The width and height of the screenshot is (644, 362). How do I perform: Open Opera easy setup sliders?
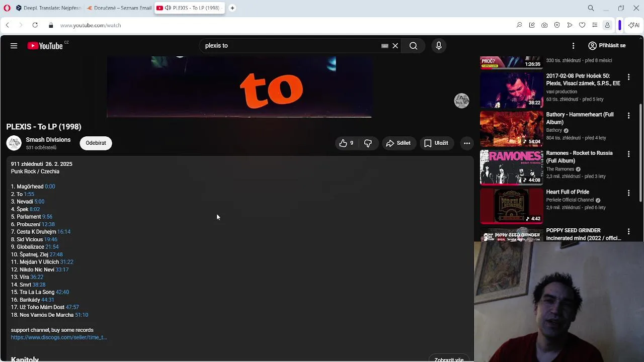595,25
